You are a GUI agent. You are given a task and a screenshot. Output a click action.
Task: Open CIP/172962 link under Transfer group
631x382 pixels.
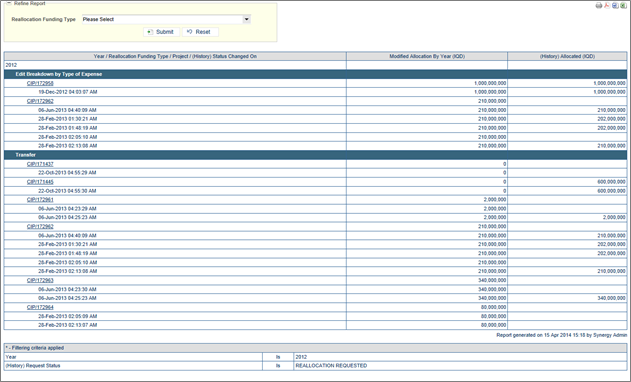coord(40,227)
